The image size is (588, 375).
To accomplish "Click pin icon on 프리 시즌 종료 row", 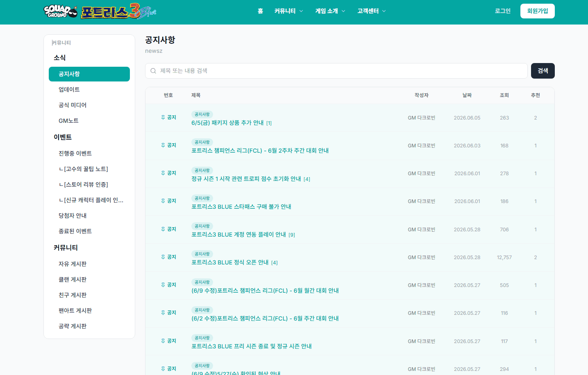I will [163, 341].
